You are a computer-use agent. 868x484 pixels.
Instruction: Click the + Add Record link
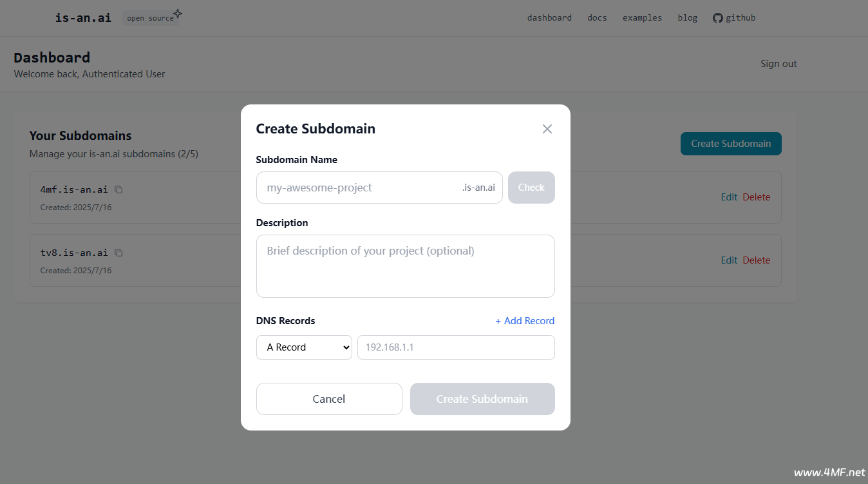coord(525,321)
